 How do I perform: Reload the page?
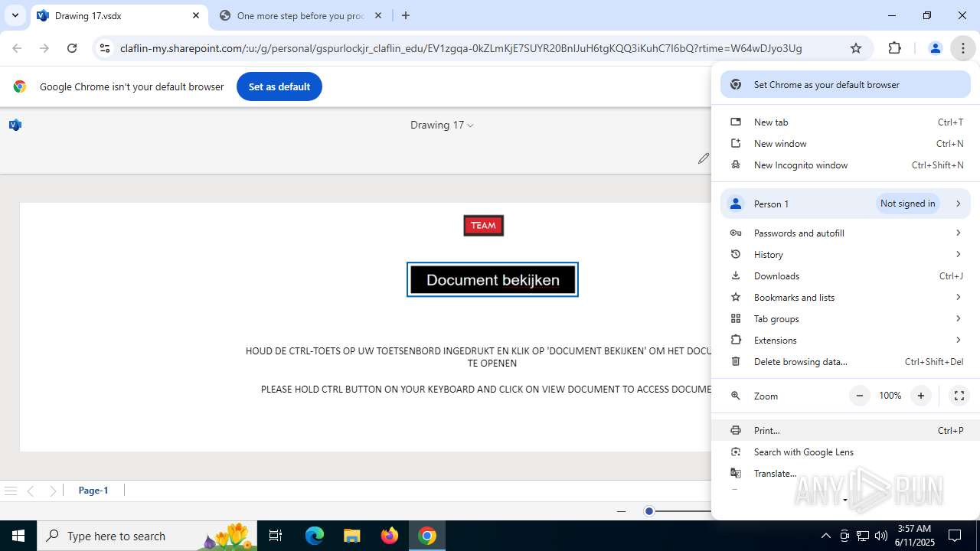(x=72, y=48)
